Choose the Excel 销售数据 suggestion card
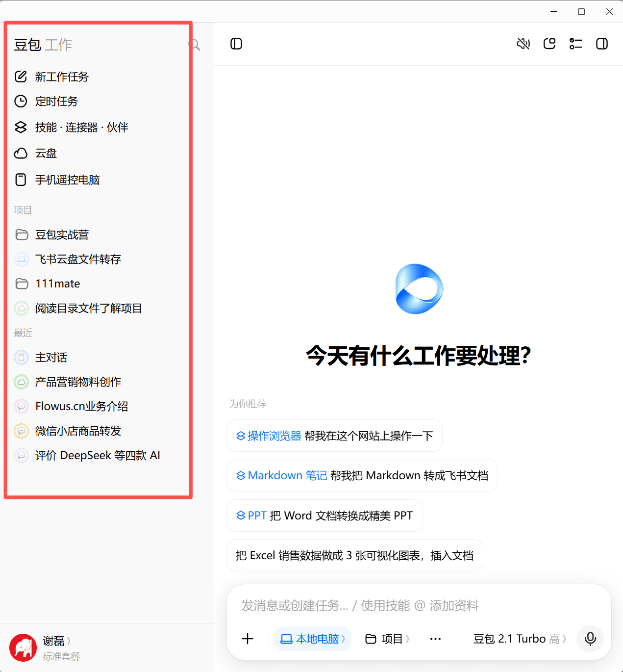The width and height of the screenshot is (623, 672). click(355, 555)
